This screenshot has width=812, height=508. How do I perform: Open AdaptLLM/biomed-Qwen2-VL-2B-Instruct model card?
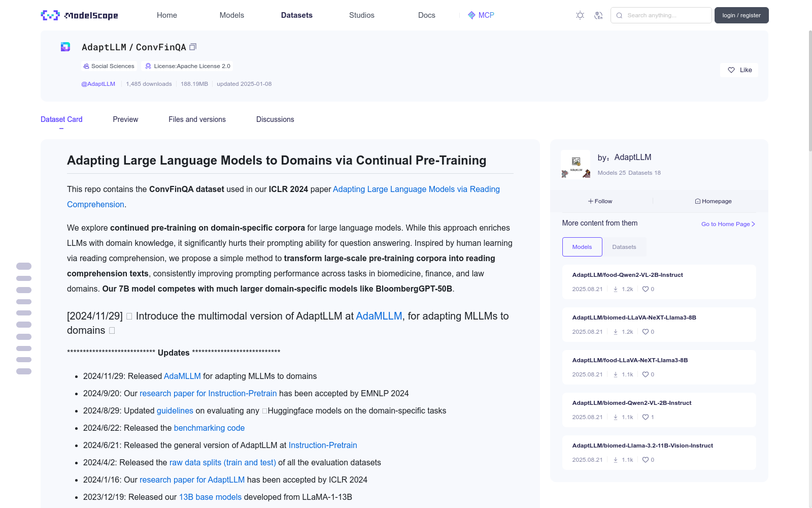pos(659,410)
